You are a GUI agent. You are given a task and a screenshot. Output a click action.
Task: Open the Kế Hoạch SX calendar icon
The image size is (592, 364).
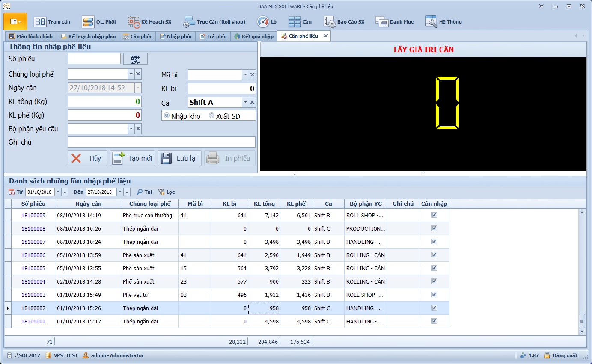click(134, 22)
